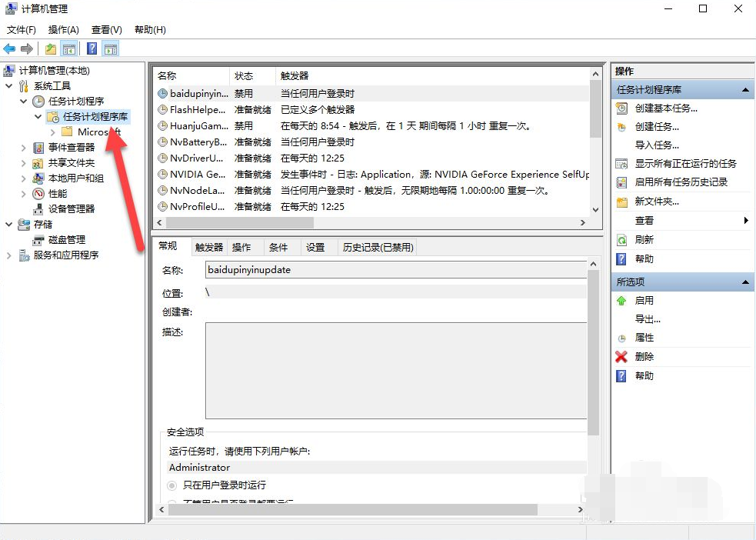Select the 只在用户登录时运行 option
This screenshot has width=756, height=540.
click(x=172, y=485)
